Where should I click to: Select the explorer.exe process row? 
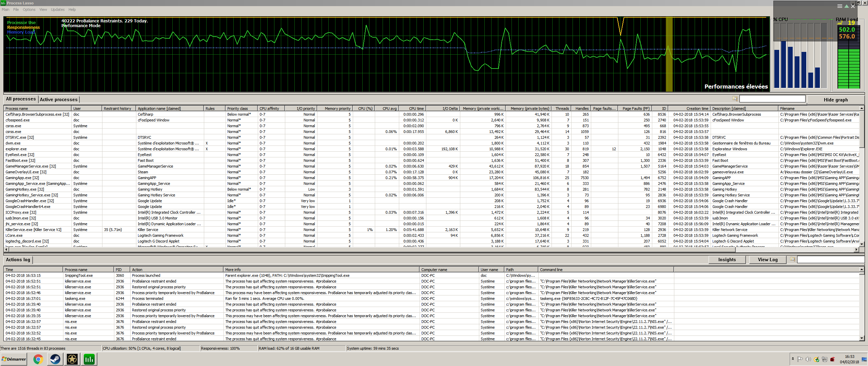coord(431,149)
